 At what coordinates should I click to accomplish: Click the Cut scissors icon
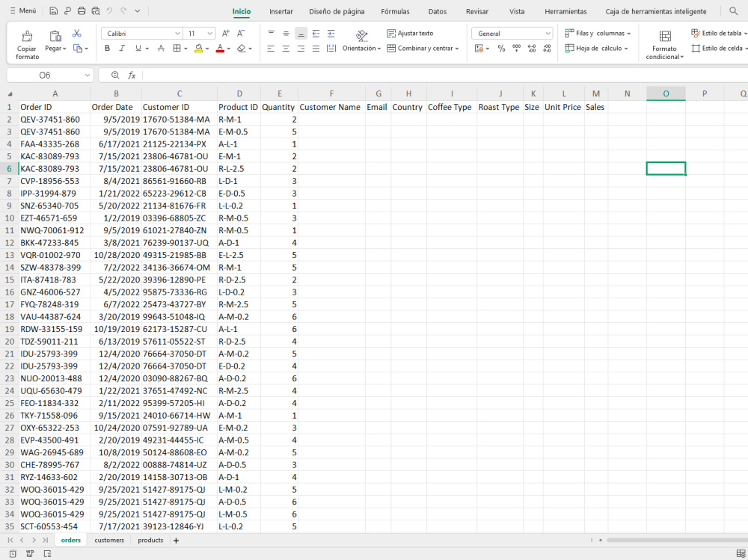(x=77, y=34)
